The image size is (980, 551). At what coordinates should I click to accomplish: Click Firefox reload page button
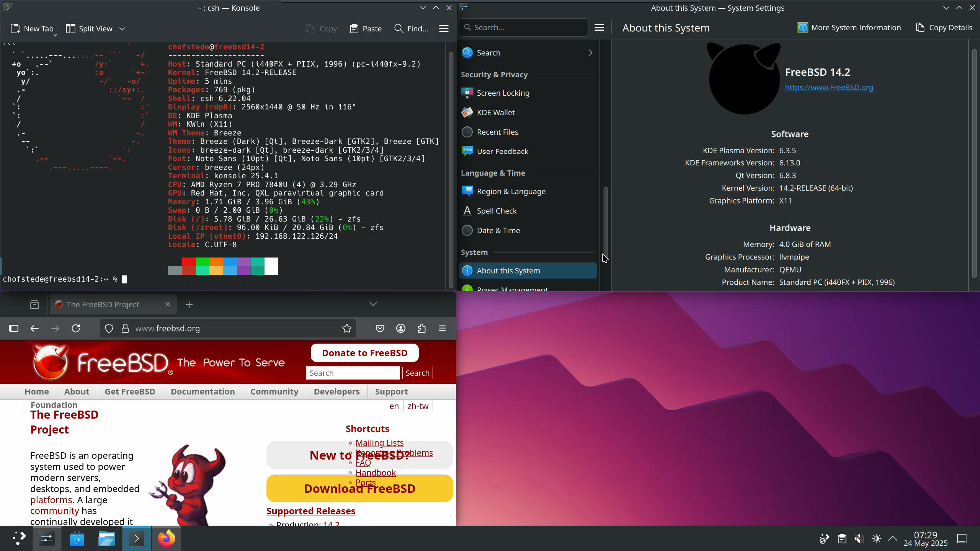tap(76, 328)
